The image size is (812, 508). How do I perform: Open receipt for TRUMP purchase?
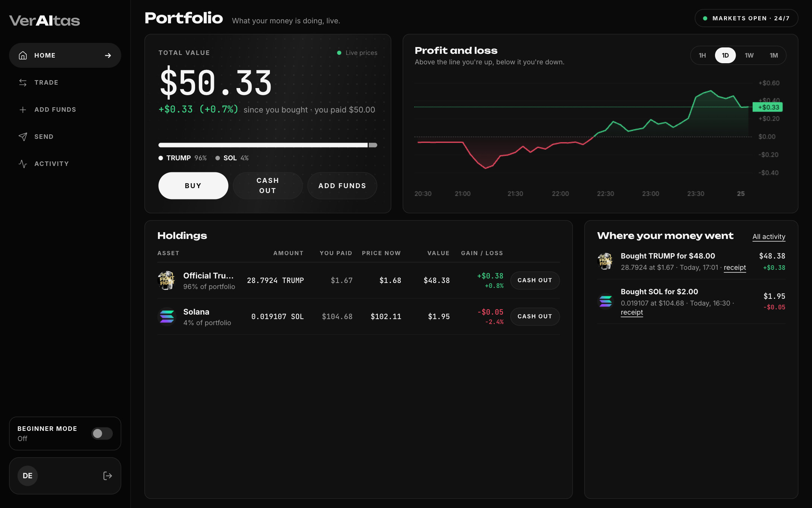tap(735, 268)
